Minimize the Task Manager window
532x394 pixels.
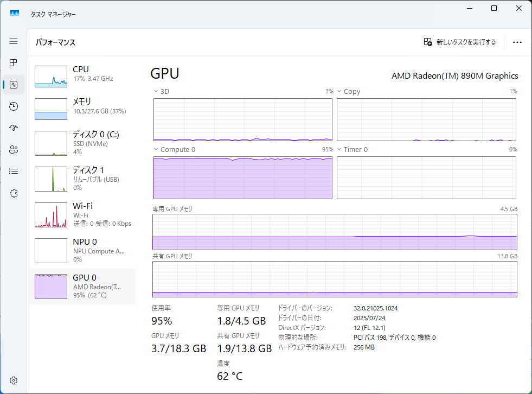(470, 9)
